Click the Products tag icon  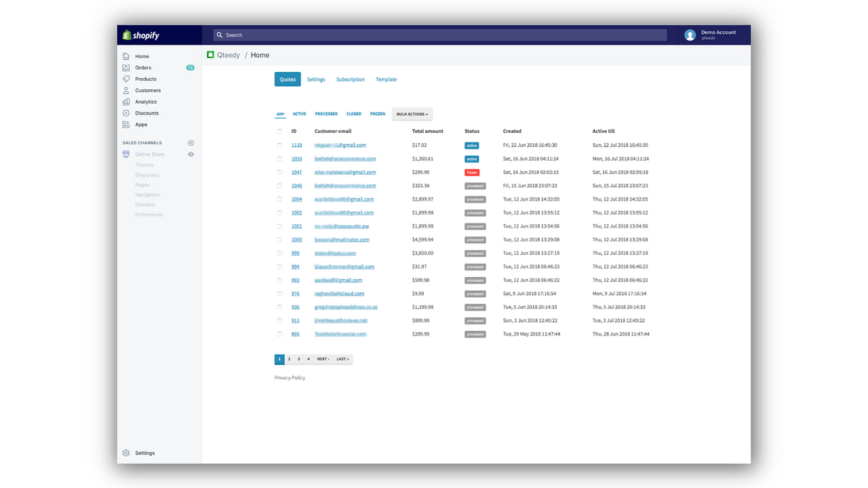click(x=126, y=79)
